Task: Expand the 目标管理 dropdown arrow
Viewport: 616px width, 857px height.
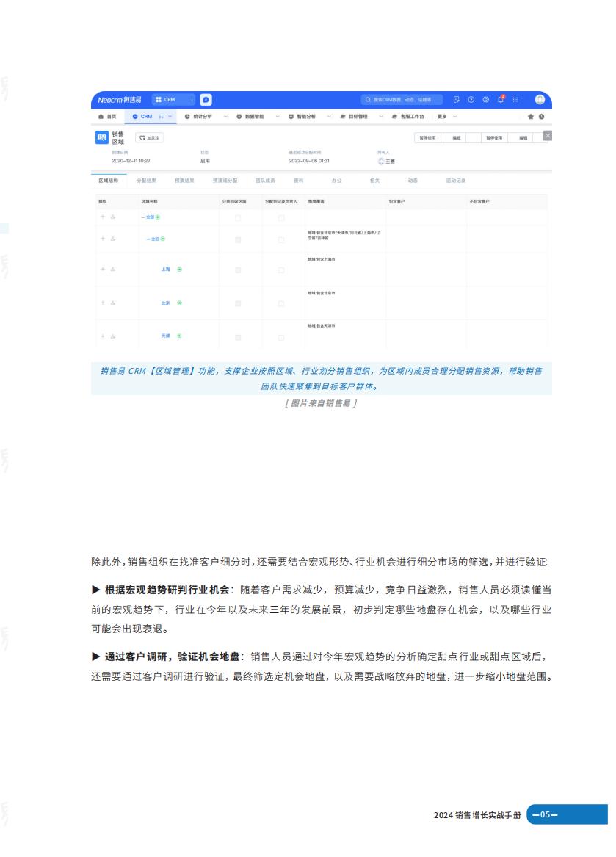Action: point(381,117)
